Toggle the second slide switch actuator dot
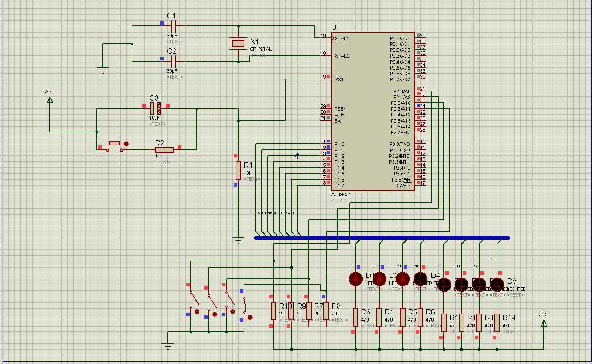This screenshot has width=592, height=364. (x=215, y=314)
